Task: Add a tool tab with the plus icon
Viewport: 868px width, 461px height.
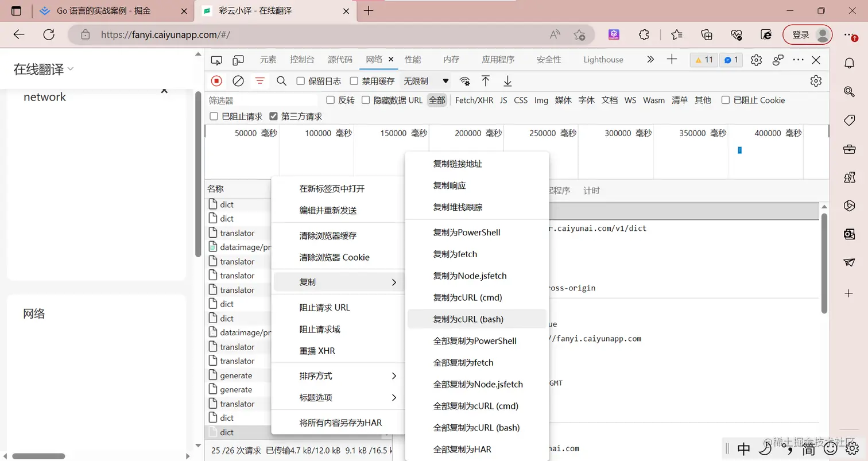Action: tap(672, 59)
